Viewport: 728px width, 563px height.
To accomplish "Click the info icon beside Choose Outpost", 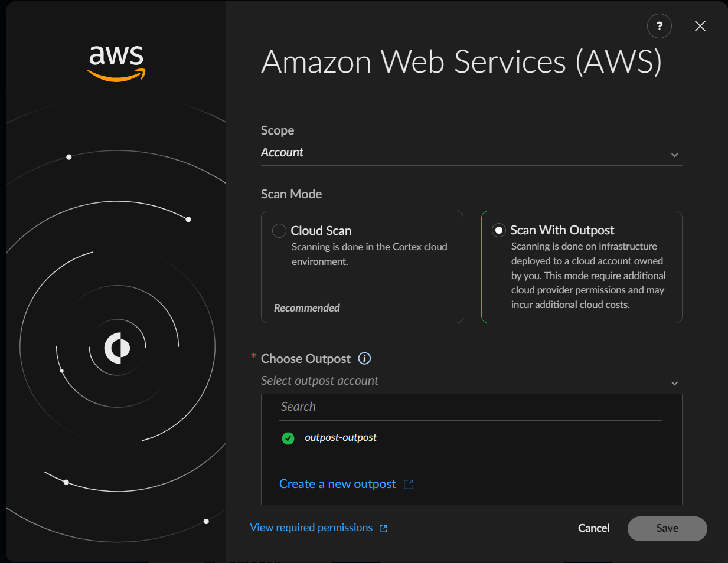I will 364,358.
